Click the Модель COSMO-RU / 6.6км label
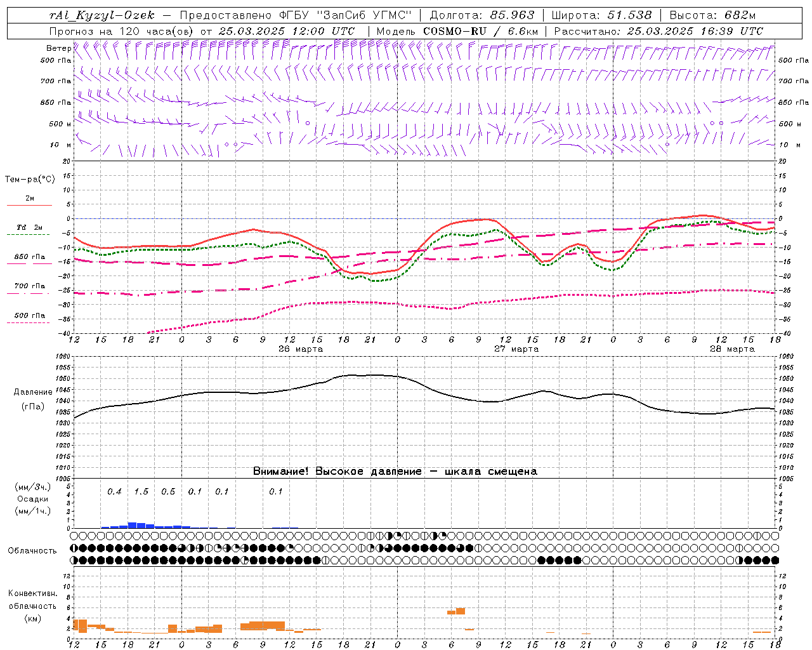Image resolution: width=812 pixels, height=650 pixels. (457, 31)
